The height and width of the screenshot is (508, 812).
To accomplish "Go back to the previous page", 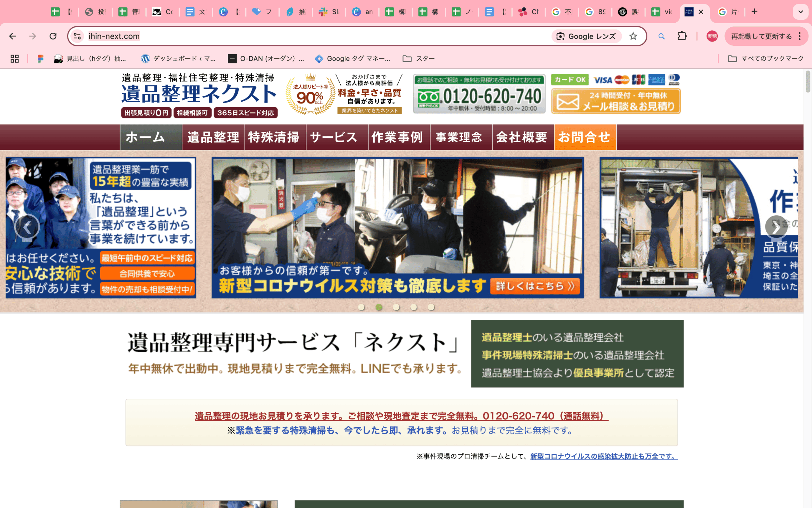I will pyautogui.click(x=12, y=36).
